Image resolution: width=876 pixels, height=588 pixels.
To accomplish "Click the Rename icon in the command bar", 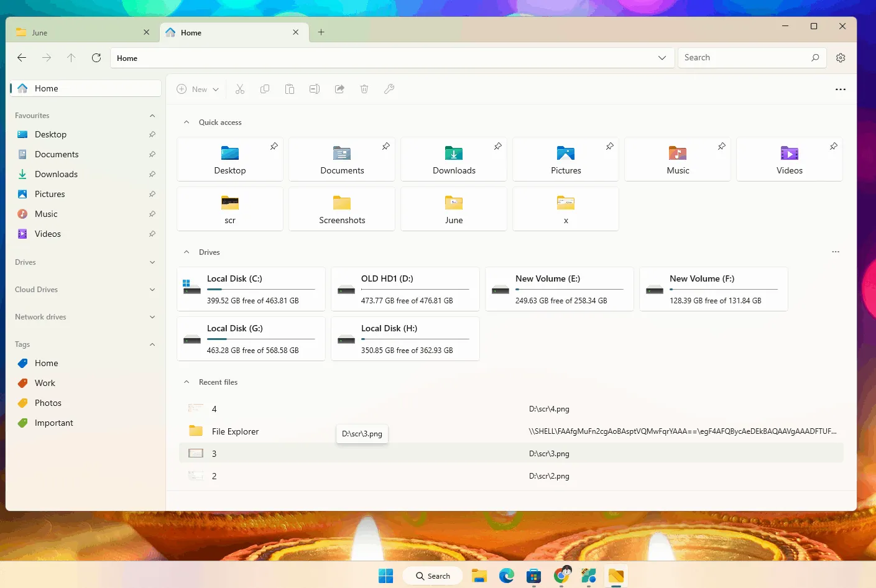I will click(315, 89).
